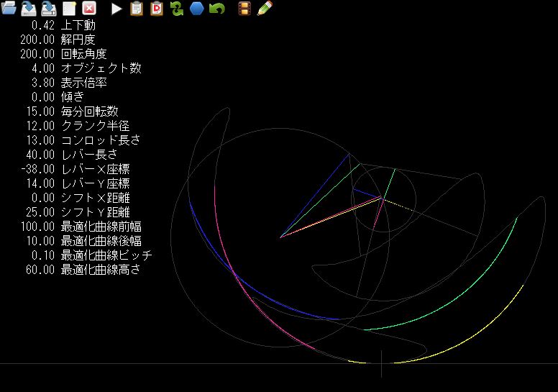
Task: Click the blue hexagon icon
Action: 196,8
